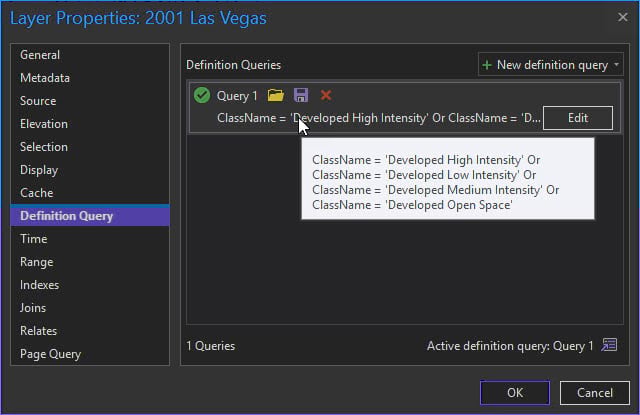
Task: Close the Layer Properties window
Action: click(x=622, y=17)
